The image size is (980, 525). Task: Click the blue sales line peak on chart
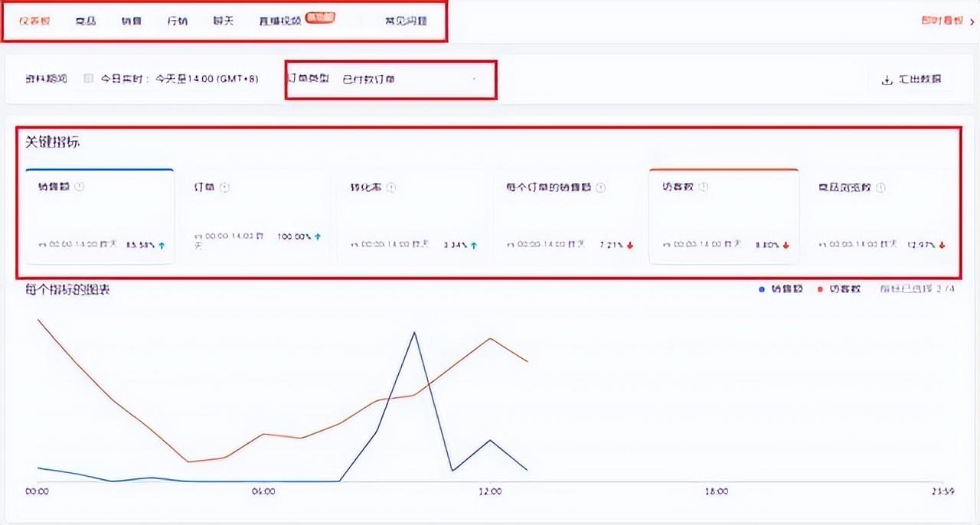414,332
